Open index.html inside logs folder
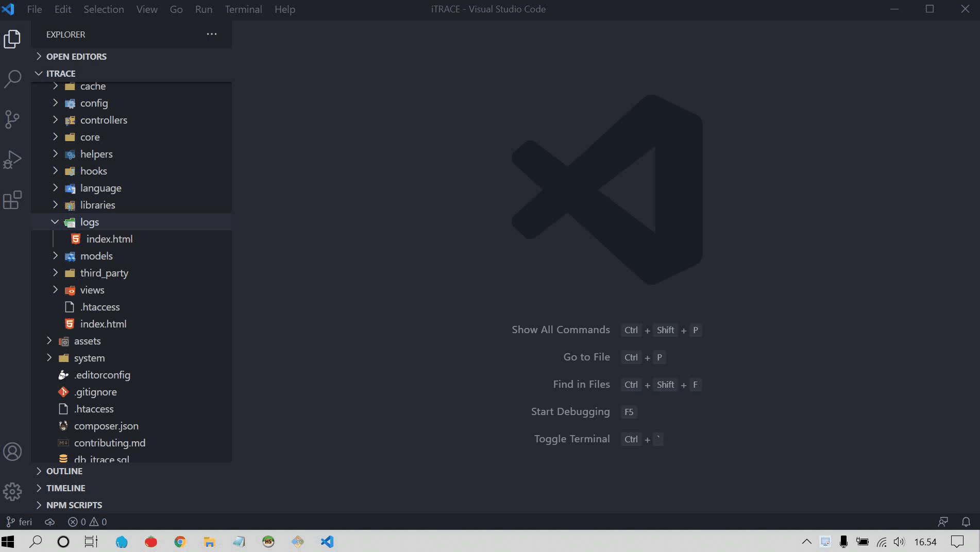 click(x=131, y=239)
